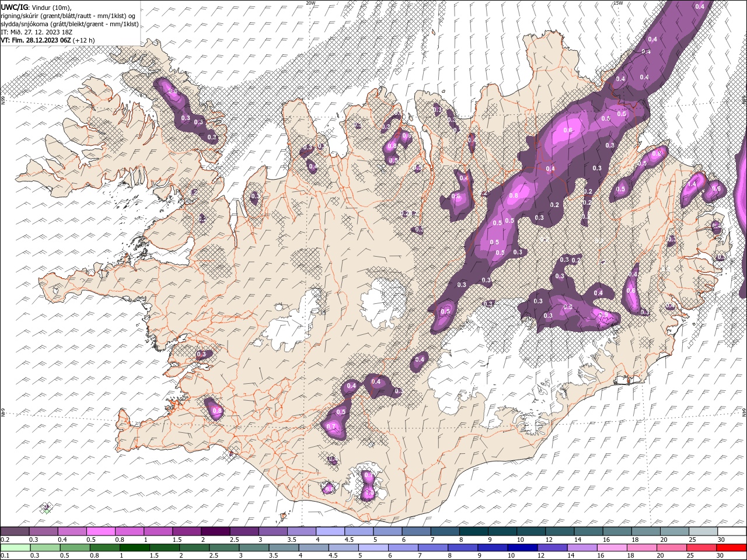
Task: Pick upper scale swatch between 10 and 12
Action: (531, 531)
